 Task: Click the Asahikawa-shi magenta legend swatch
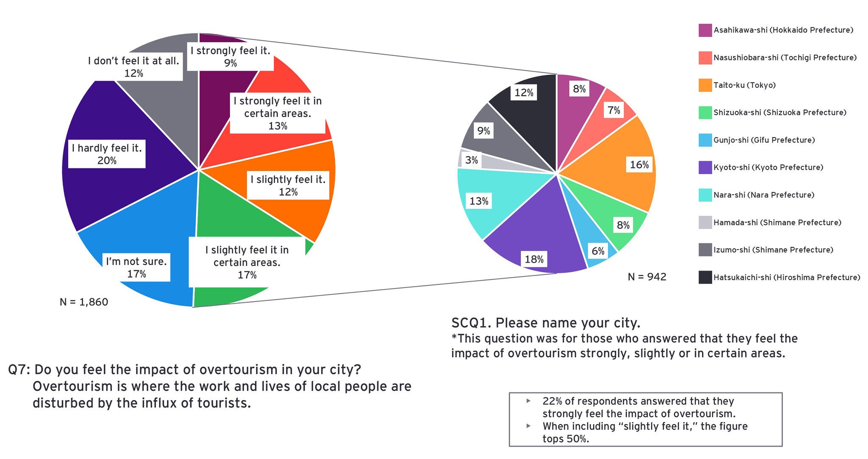705,30
